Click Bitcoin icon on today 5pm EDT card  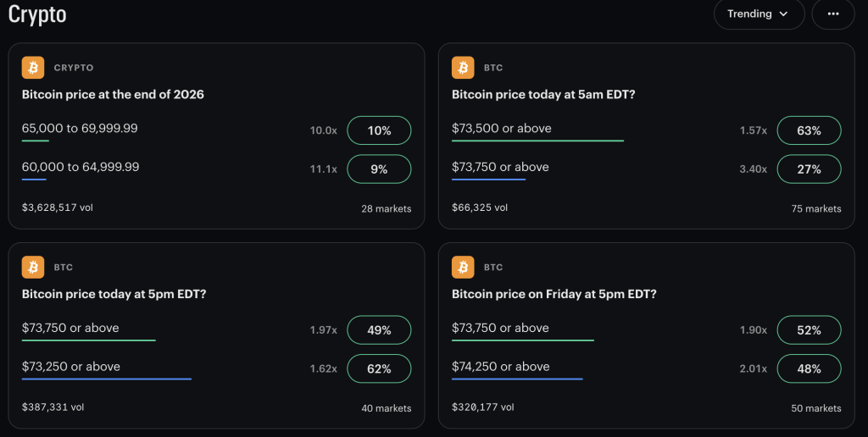click(33, 268)
